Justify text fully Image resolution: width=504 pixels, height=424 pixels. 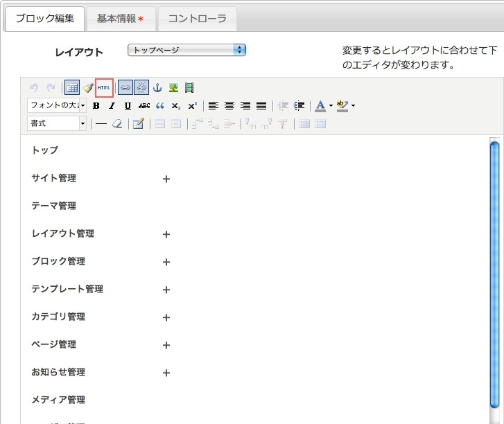tap(261, 106)
